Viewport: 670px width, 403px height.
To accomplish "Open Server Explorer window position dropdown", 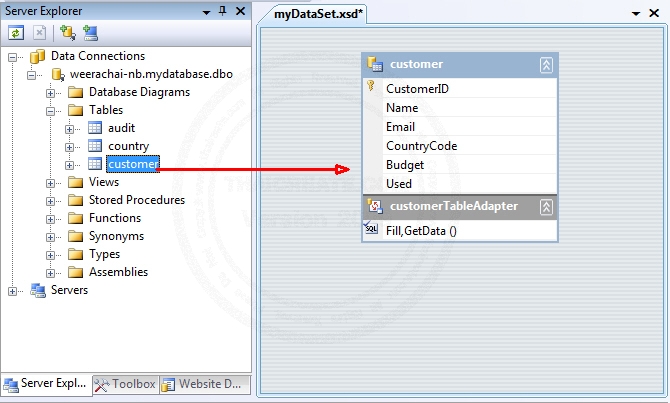I will (x=206, y=12).
